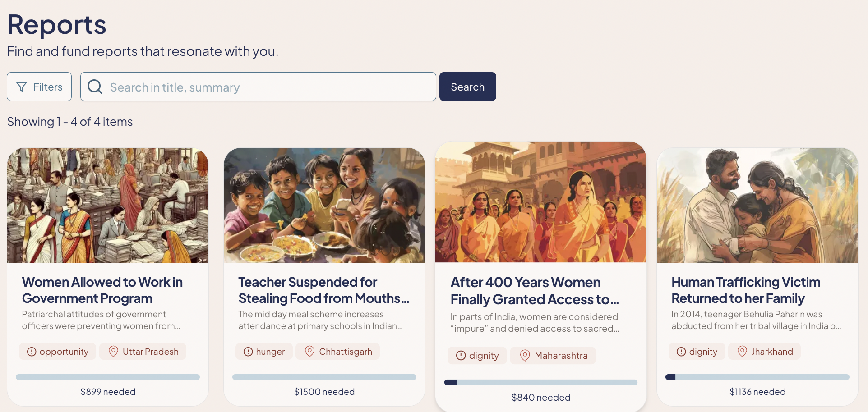Click the location pin beside Maharashtra
868x412 pixels.
pos(525,356)
